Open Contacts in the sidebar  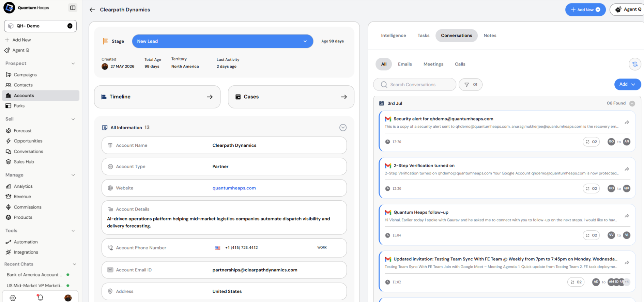click(41, 85)
